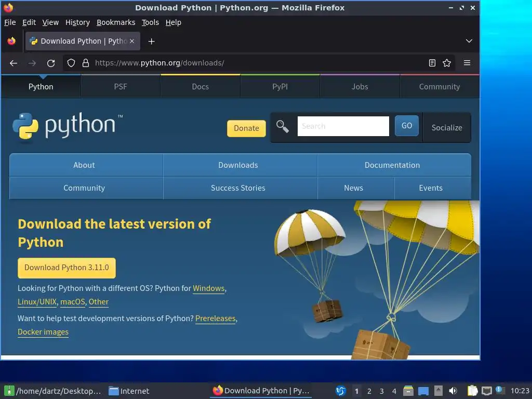Select the Jobs top site tab
The height and width of the screenshot is (399, 532).
click(x=360, y=87)
